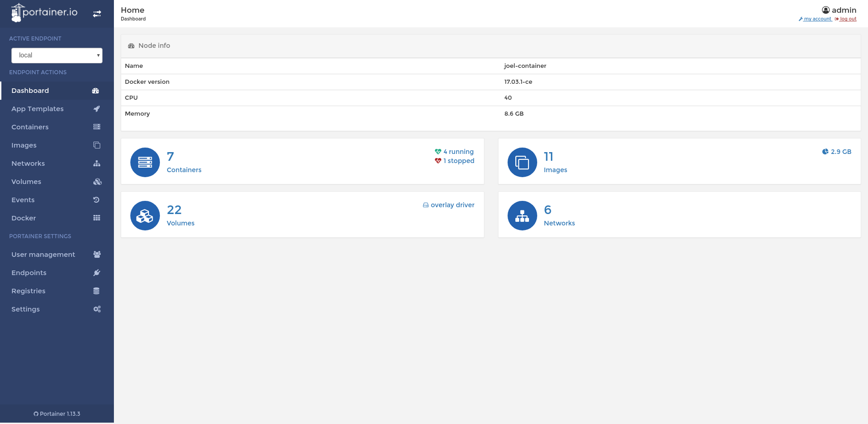Click the Node info dashboard icon

[131, 46]
